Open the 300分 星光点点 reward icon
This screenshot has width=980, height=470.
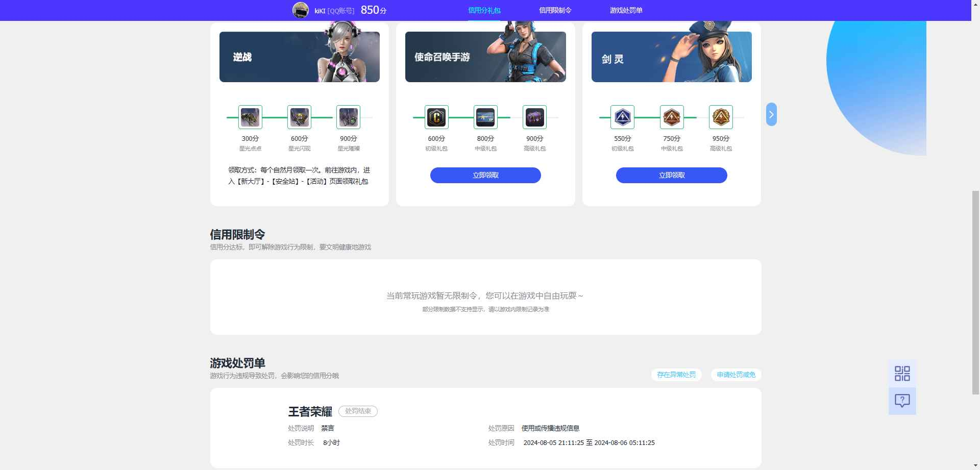click(x=250, y=117)
